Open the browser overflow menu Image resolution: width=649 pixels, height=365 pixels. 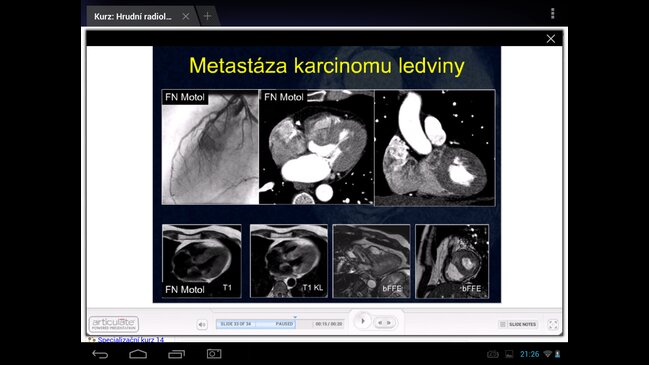pyautogui.click(x=553, y=14)
